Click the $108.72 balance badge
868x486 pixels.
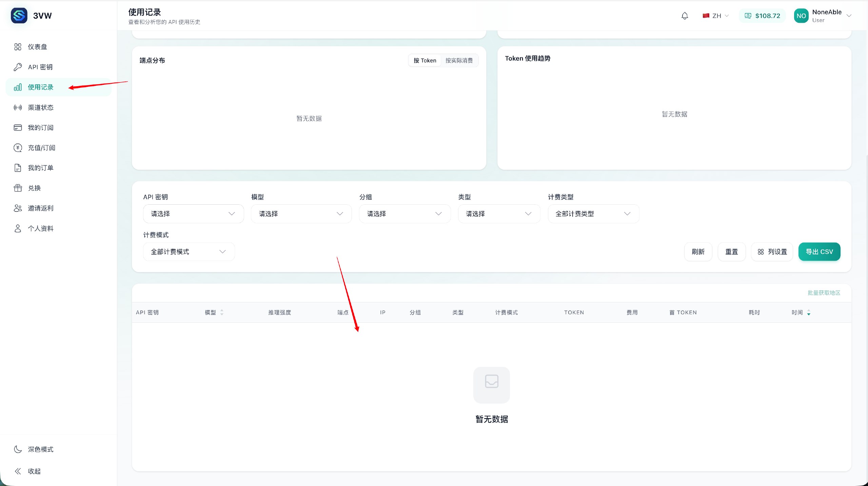(763, 16)
